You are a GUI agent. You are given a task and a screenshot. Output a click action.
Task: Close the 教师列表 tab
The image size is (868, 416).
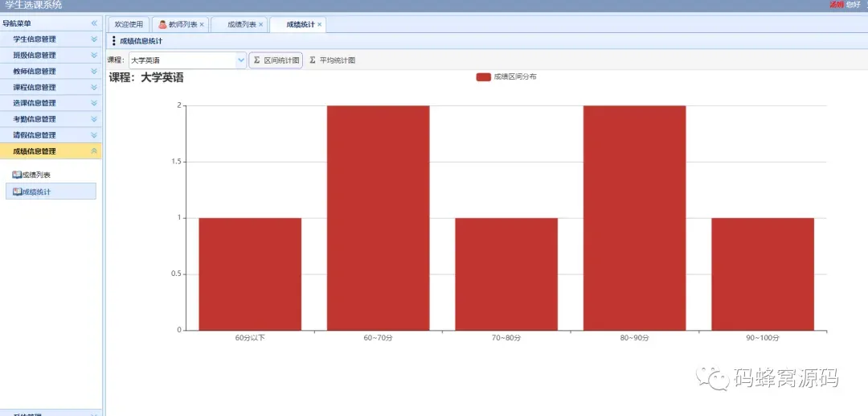[202, 25]
